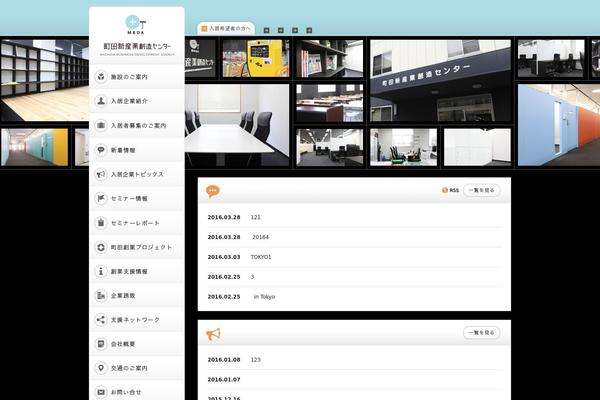The height and width of the screenshot is (400, 600).
Task: Go to セミナーレポート in the sidebar
Action: pyautogui.click(x=137, y=222)
